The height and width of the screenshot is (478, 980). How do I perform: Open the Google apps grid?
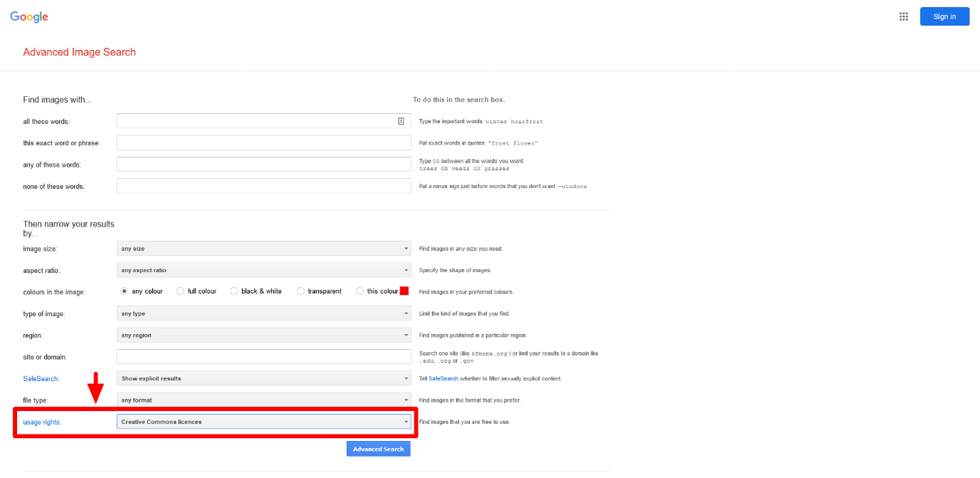tap(904, 17)
